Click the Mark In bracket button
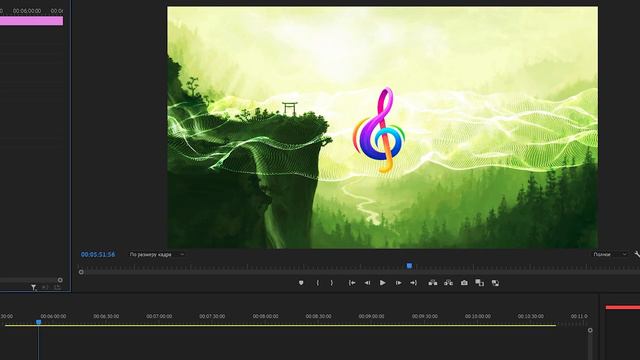The image size is (640, 360). [318, 283]
